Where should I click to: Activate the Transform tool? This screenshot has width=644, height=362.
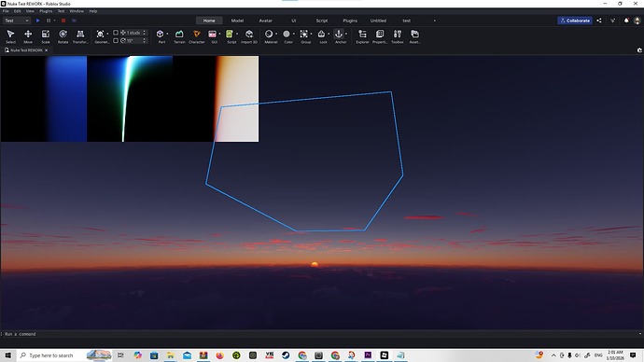coord(80,36)
